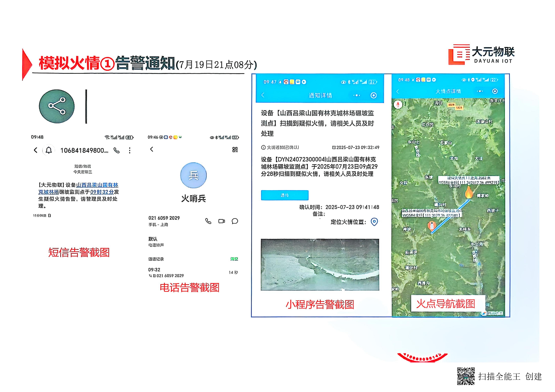Open the message bubble icon for 021 6059 2029

(x=235, y=221)
